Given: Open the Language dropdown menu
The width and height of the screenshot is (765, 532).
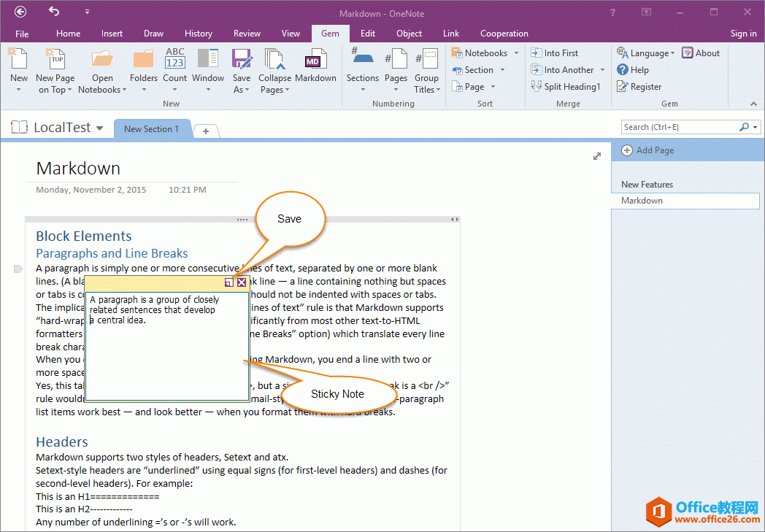Looking at the screenshot, I should (x=673, y=53).
